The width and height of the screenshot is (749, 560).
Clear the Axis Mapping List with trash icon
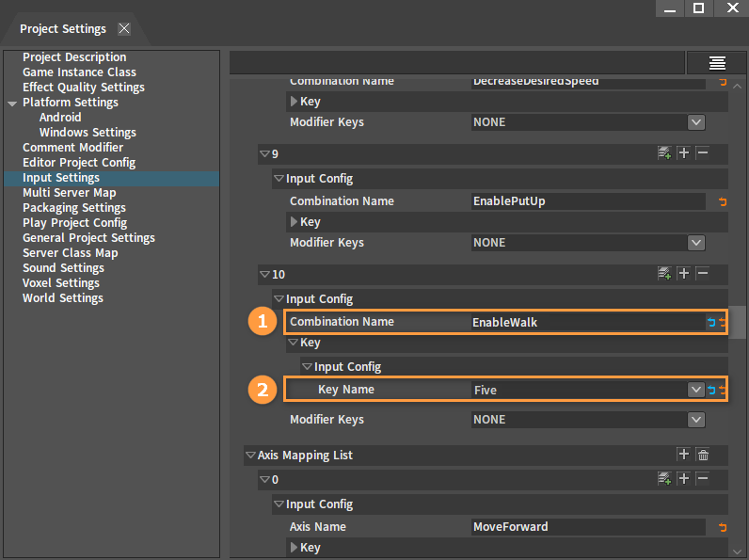pos(703,455)
